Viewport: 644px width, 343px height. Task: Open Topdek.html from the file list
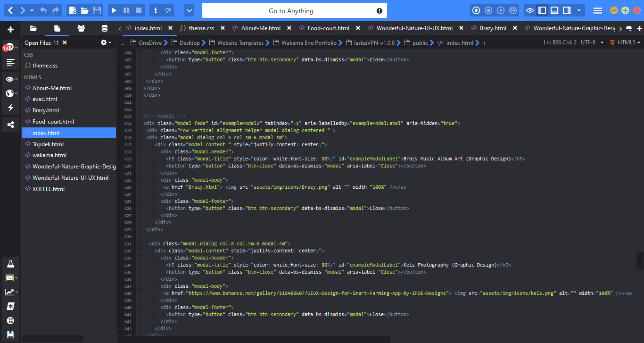(x=48, y=144)
